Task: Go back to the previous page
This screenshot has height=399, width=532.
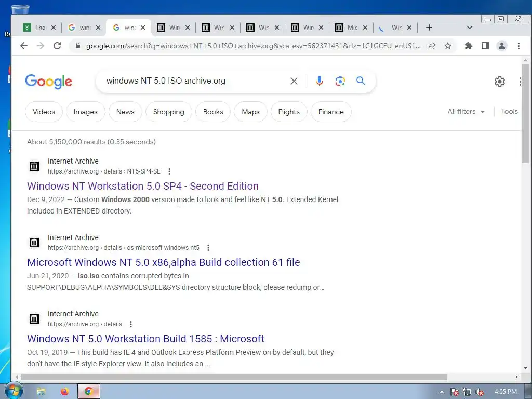Action: pyautogui.click(x=24, y=46)
